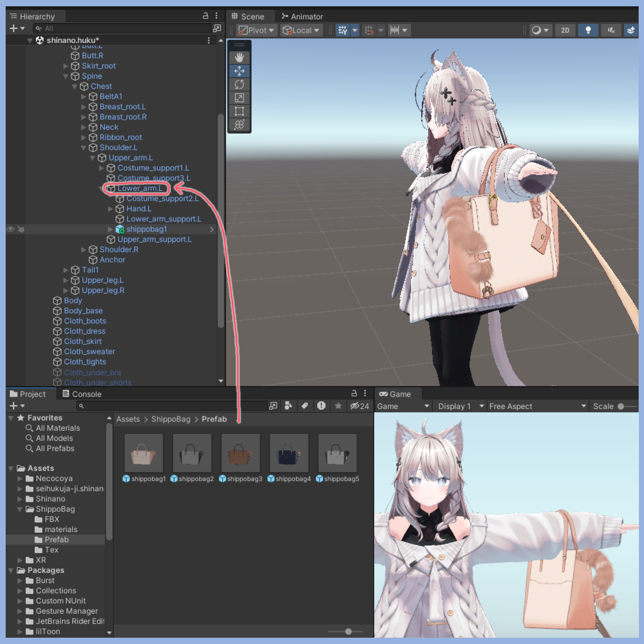This screenshot has height=644, width=644.
Task: Click the ShippoBag breadcrumb link
Action: (171, 419)
